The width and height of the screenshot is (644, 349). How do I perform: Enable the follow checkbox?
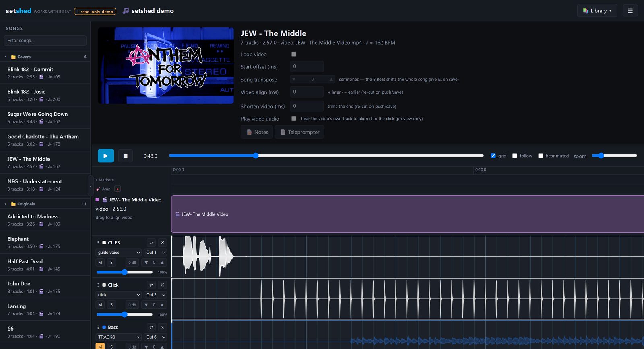tap(514, 156)
